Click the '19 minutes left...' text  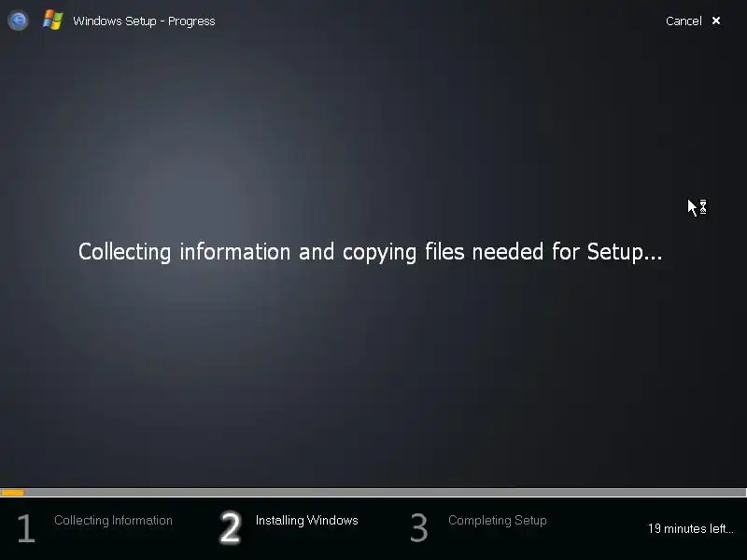[x=691, y=528]
